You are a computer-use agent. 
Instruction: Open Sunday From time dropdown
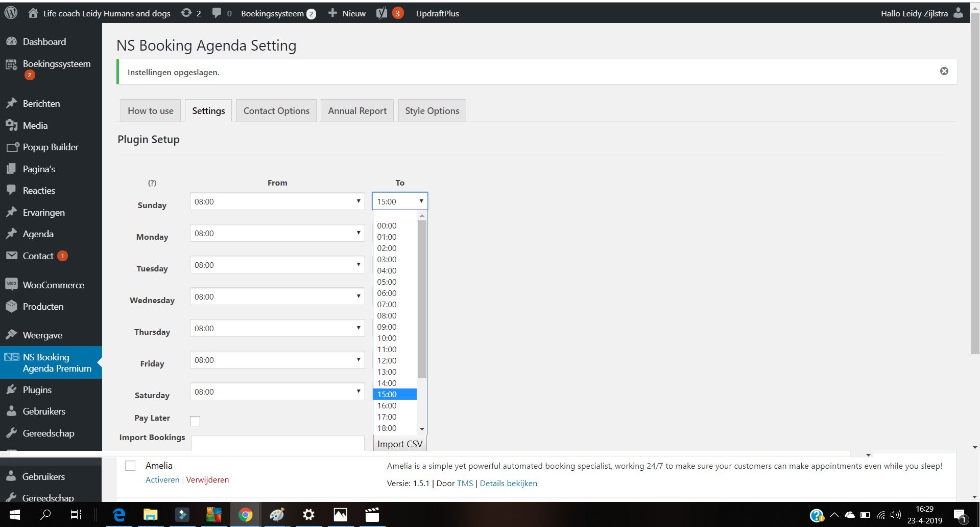pyautogui.click(x=277, y=201)
